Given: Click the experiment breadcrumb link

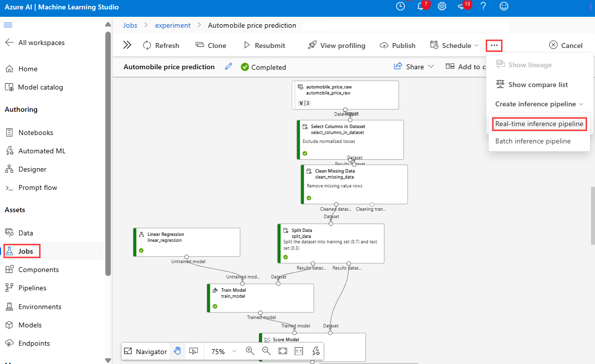Looking at the screenshot, I should [x=173, y=25].
